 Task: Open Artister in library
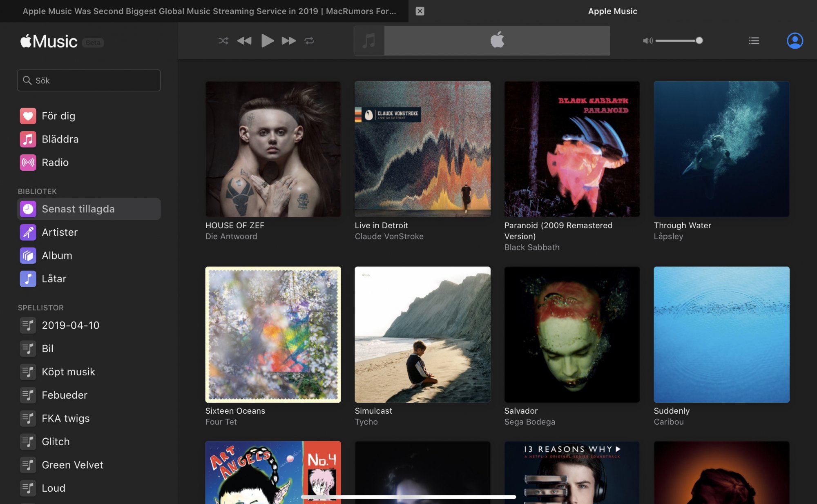[x=89, y=232]
